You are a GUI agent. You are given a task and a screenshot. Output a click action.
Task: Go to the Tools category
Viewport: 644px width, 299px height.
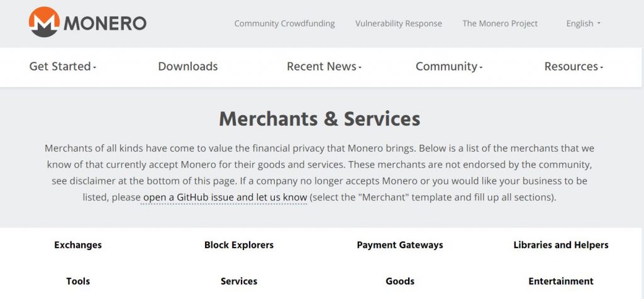(x=78, y=281)
